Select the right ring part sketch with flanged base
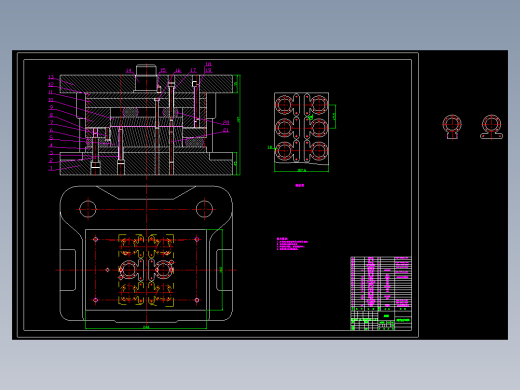Viewport: 520px width, 390px height. click(x=491, y=127)
